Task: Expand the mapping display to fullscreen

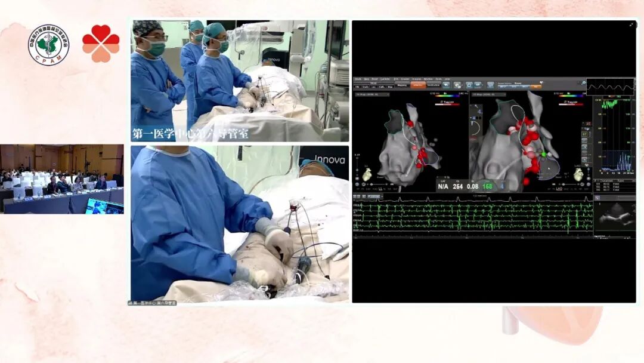Action: pos(631,25)
